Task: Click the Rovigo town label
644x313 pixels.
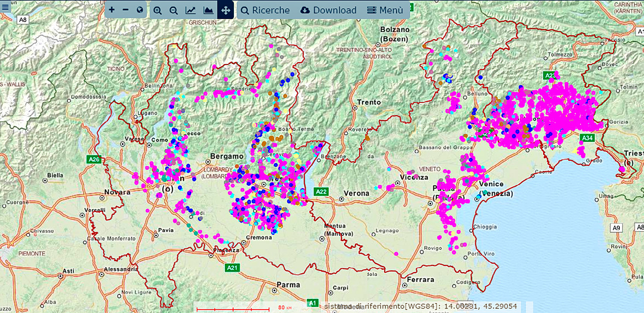Action: coord(433,248)
